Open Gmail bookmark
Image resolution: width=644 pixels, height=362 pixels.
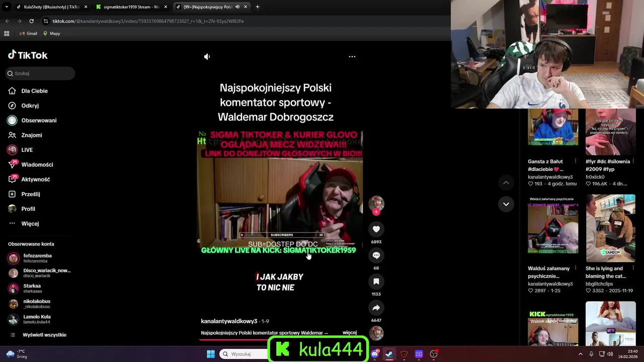coord(28,34)
